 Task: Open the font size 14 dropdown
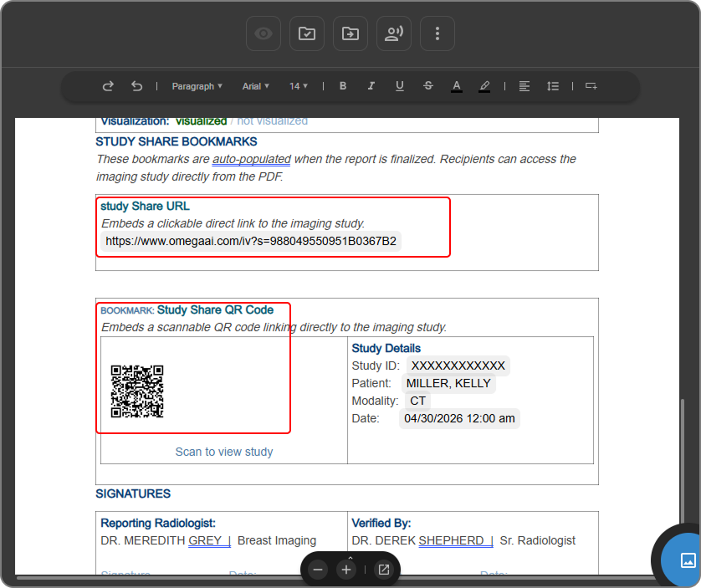[x=298, y=86]
